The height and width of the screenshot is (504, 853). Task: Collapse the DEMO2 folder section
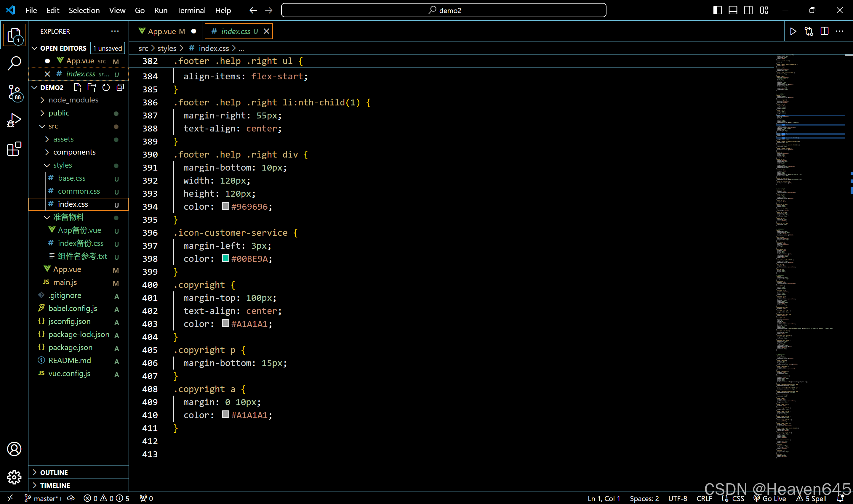point(35,88)
